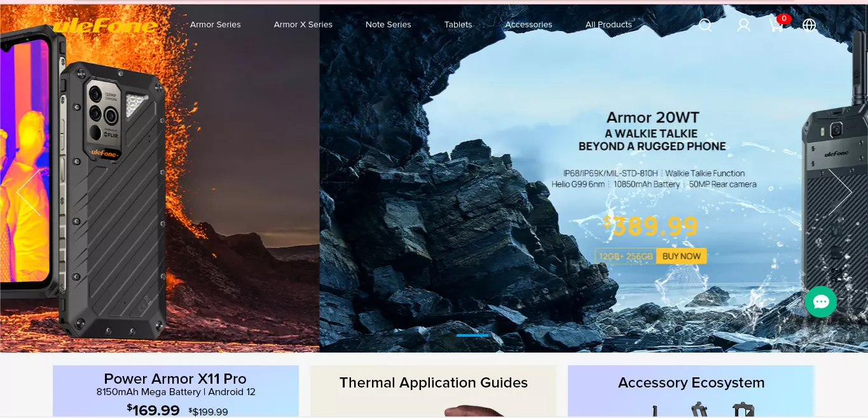This screenshot has width=868, height=418.
Task: Open Armor Series menu
Action: pos(216,25)
